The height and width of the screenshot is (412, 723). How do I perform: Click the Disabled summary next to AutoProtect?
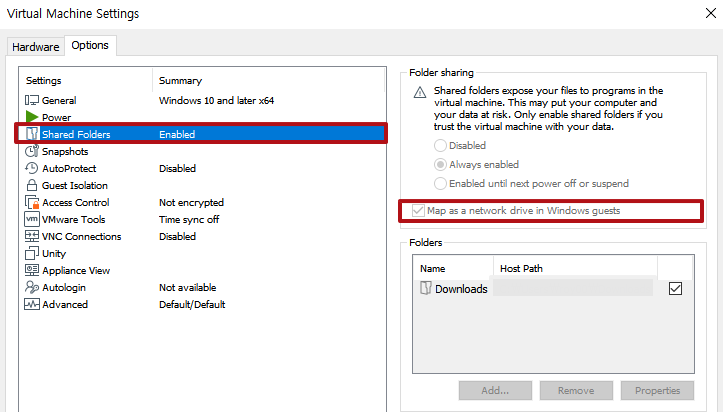[x=178, y=169]
